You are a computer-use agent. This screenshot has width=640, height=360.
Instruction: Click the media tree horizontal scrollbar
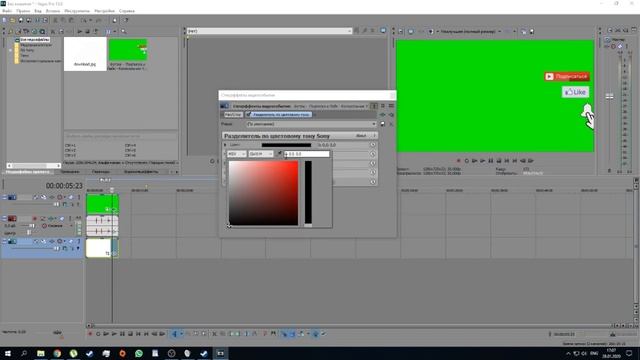click(x=33, y=165)
